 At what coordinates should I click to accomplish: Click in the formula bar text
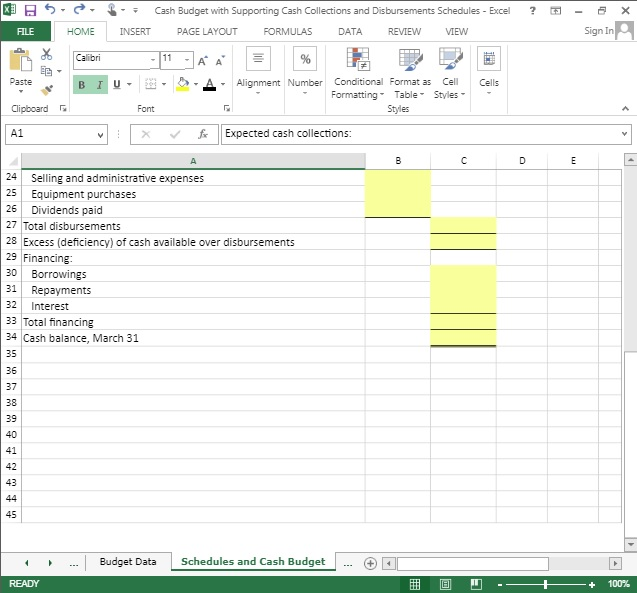coord(420,134)
